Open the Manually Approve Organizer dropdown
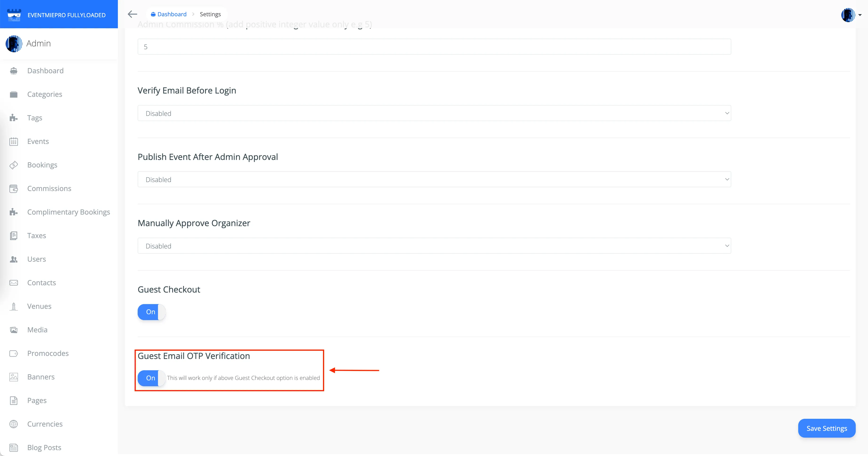 tap(434, 246)
